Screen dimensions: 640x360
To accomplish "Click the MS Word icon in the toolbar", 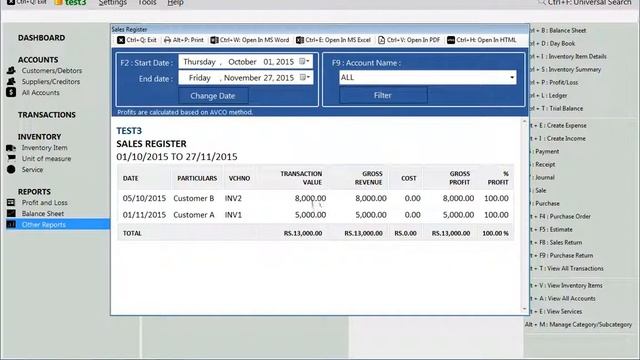I will (214, 40).
